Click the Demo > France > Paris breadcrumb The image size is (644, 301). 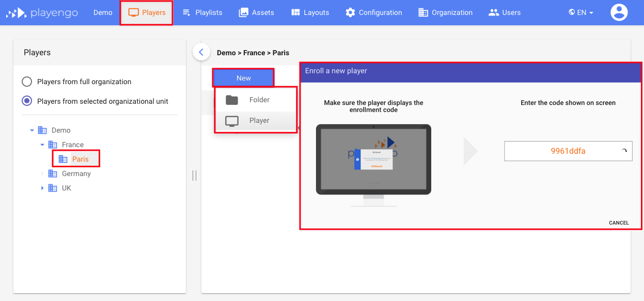tap(253, 53)
